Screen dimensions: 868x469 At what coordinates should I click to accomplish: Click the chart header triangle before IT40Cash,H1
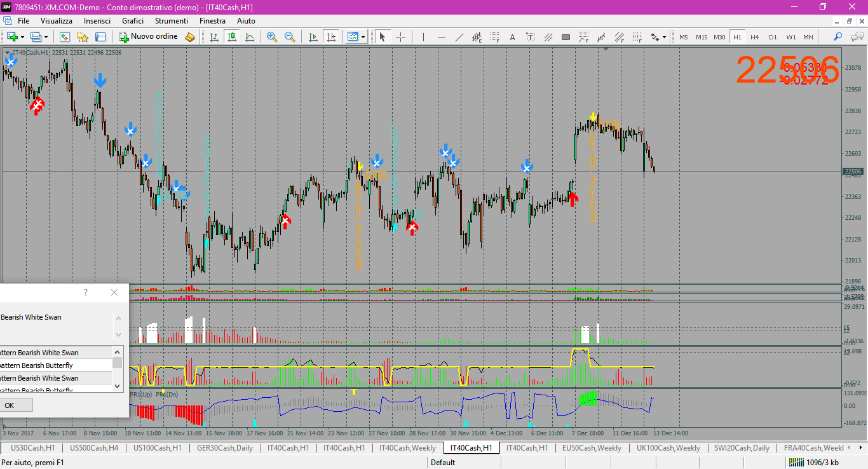(8, 53)
